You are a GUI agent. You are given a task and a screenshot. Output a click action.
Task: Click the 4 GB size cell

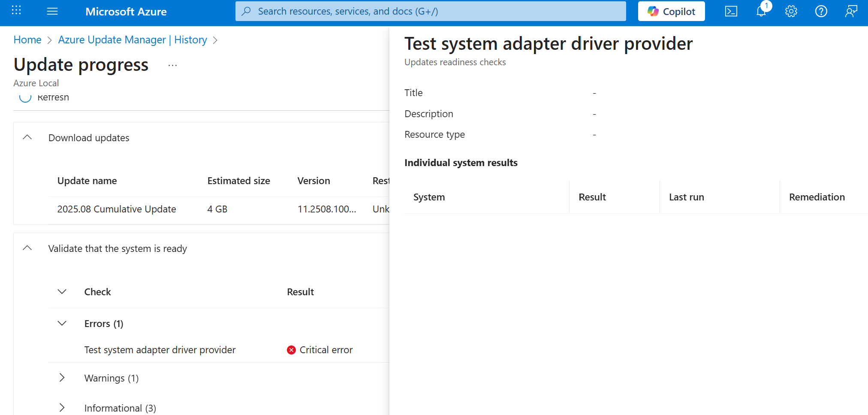pyautogui.click(x=217, y=209)
